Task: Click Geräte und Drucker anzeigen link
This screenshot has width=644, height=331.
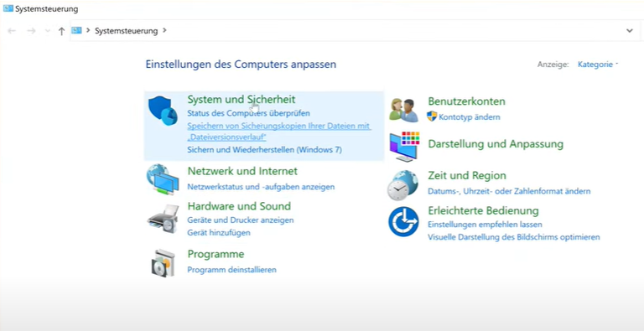Action: tap(241, 220)
